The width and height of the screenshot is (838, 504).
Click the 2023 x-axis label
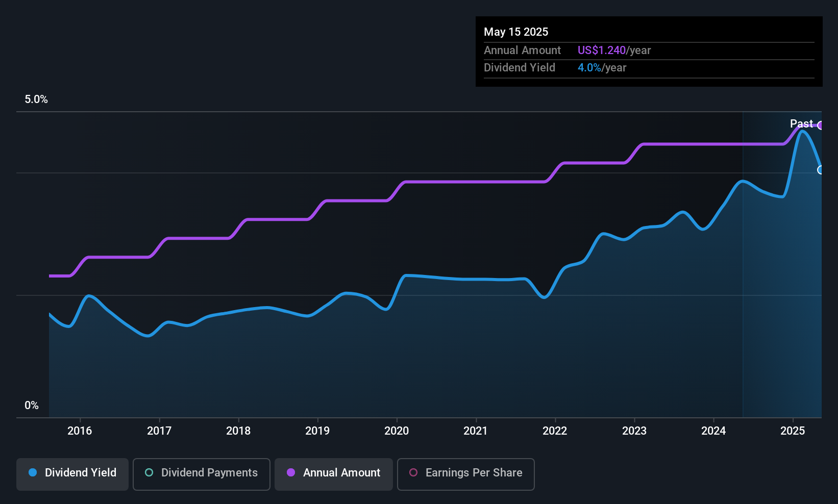(634, 431)
